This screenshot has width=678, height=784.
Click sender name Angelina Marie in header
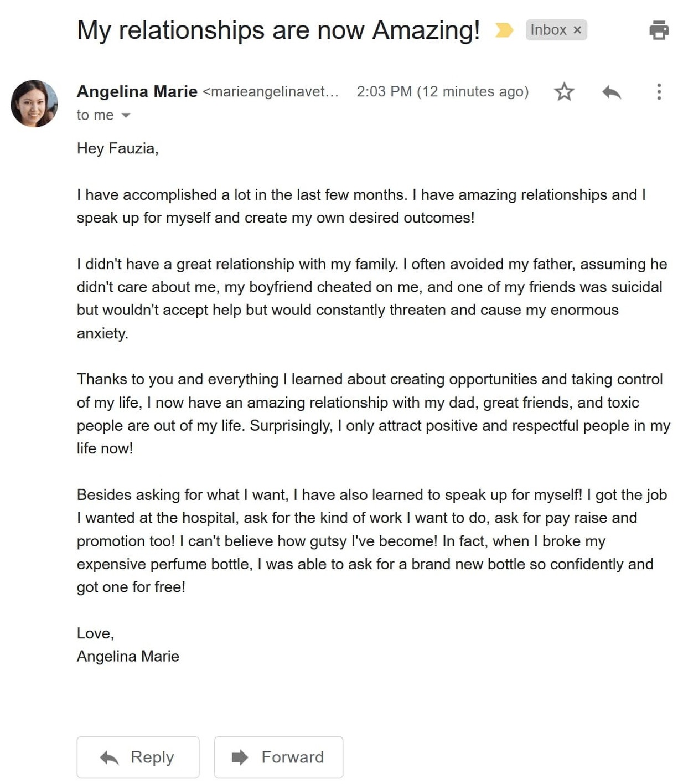137,91
